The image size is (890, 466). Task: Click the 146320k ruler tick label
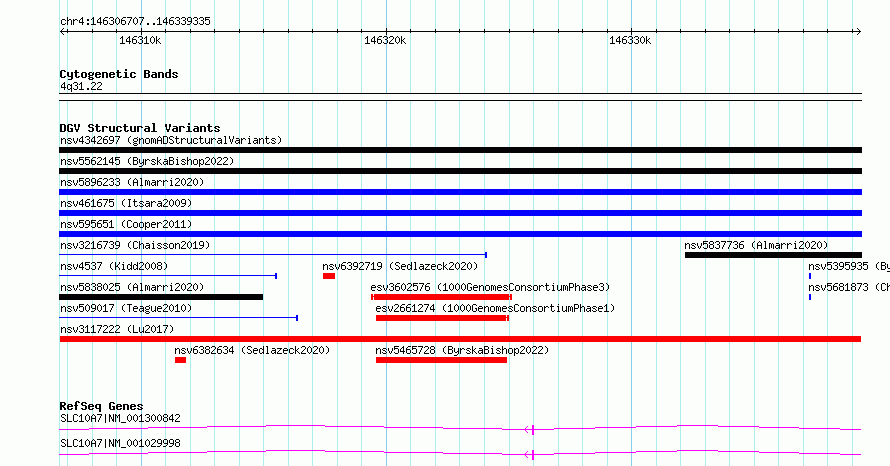coord(385,40)
